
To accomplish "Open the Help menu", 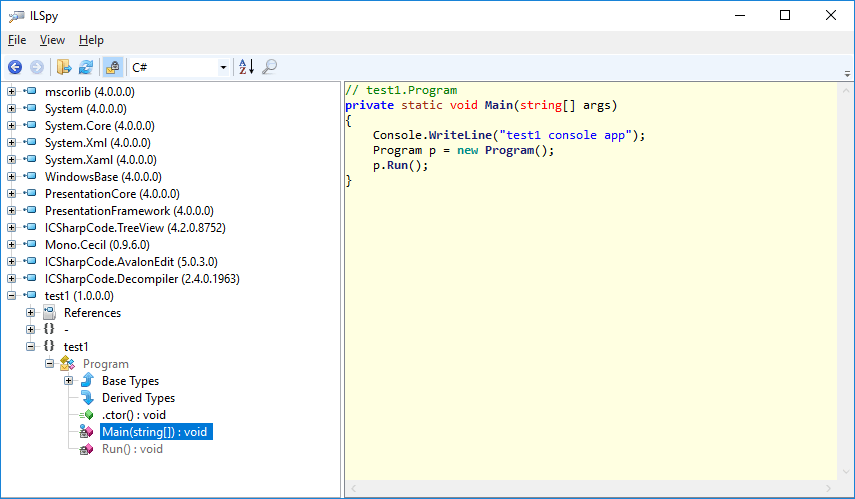I will [91, 40].
